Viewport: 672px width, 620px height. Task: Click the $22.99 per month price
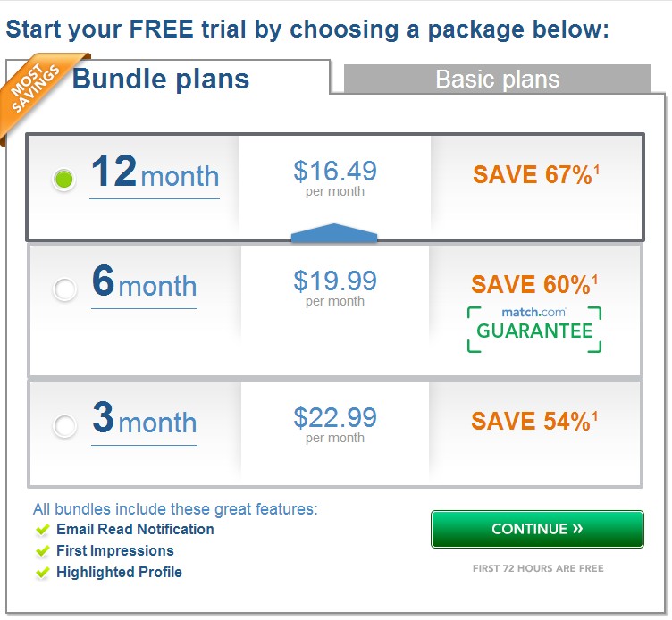click(x=335, y=425)
